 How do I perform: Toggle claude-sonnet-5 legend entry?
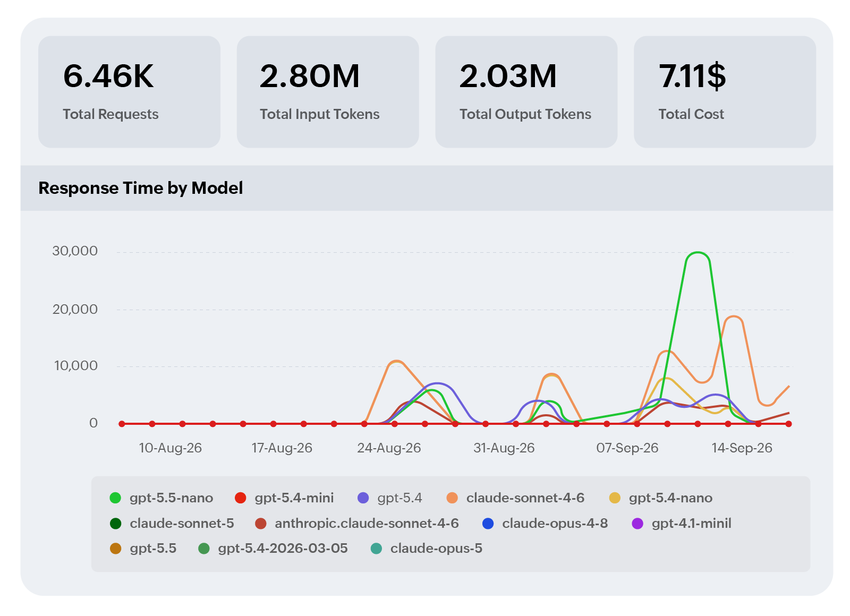point(172,523)
